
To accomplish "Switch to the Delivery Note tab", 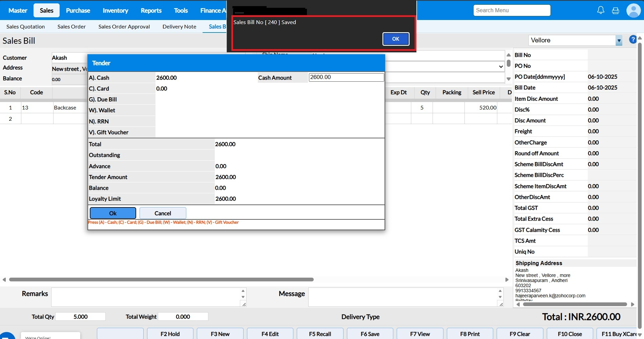I will point(179,26).
